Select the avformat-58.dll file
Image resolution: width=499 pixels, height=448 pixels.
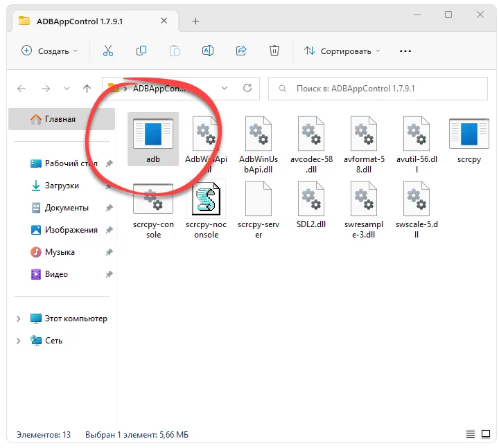coord(364,145)
